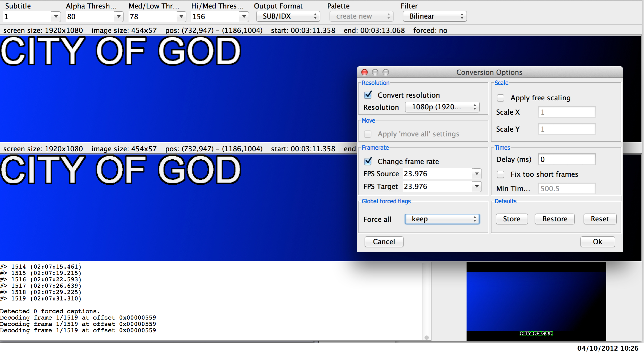Click Cancel in Conversion Options
This screenshot has width=644, height=353.
pos(384,242)
